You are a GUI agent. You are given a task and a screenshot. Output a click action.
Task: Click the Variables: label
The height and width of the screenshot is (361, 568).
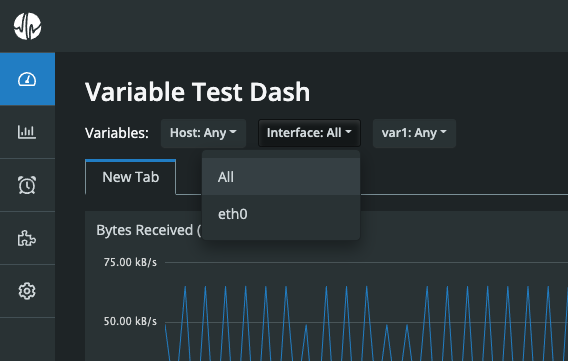click(x=117, y=133)
